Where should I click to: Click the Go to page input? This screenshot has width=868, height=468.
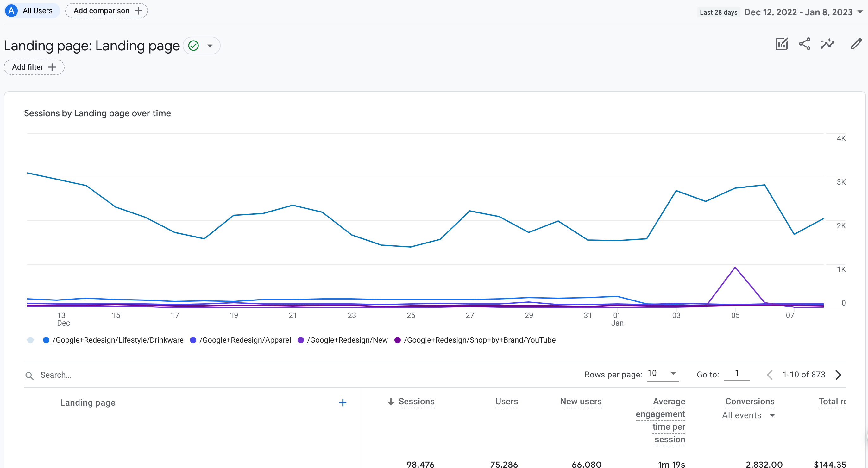click(737, 373)
